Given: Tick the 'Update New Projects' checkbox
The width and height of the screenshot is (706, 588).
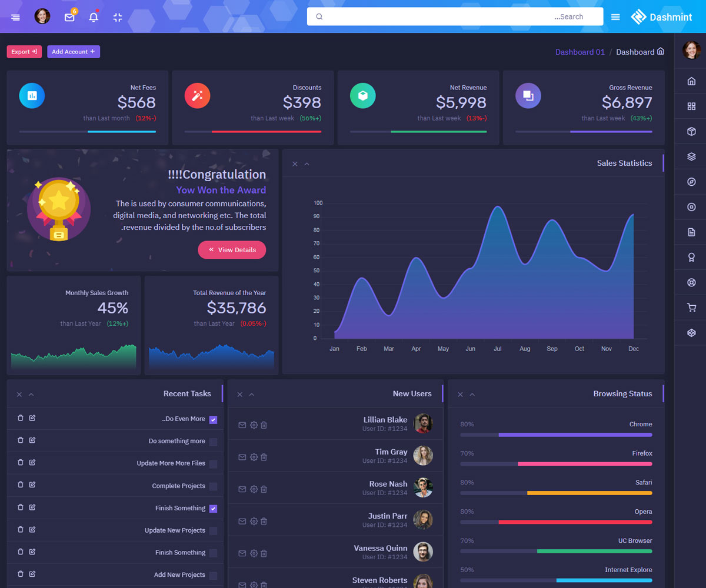Looking at the screenshot, I should tap(213, 531).
